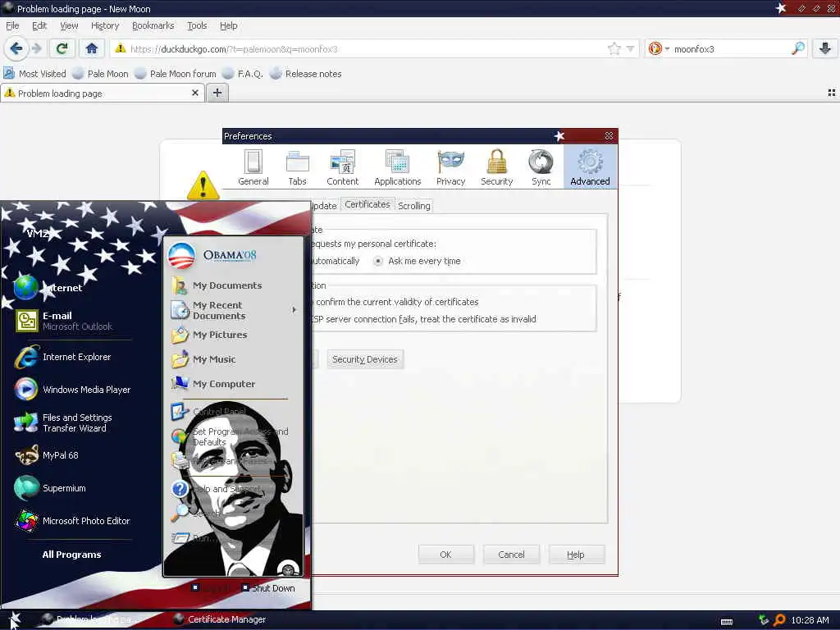
Task: Select the Tabs preferences pane
Action: [x=297, y=167]
